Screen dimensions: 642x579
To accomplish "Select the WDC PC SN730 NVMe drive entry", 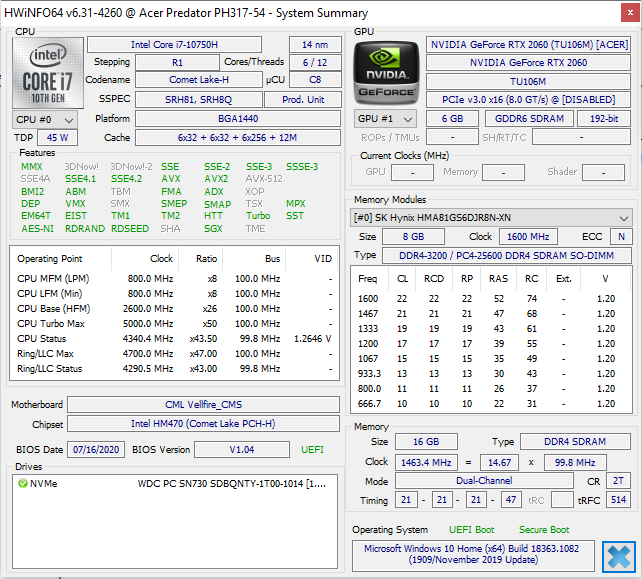I will tap(175, 484).
